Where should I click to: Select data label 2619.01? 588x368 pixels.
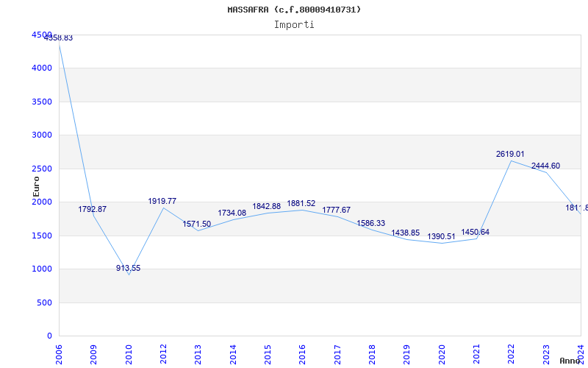(510, 154)
